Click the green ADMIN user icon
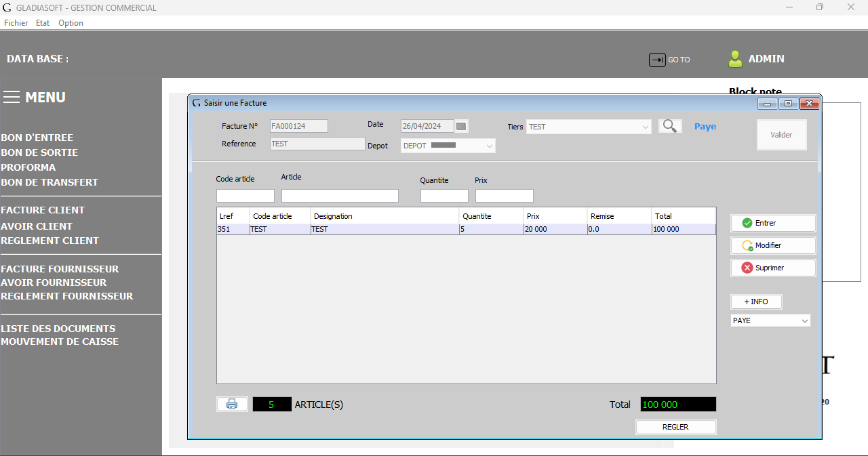The image size is (868, 456). (735, 59)
